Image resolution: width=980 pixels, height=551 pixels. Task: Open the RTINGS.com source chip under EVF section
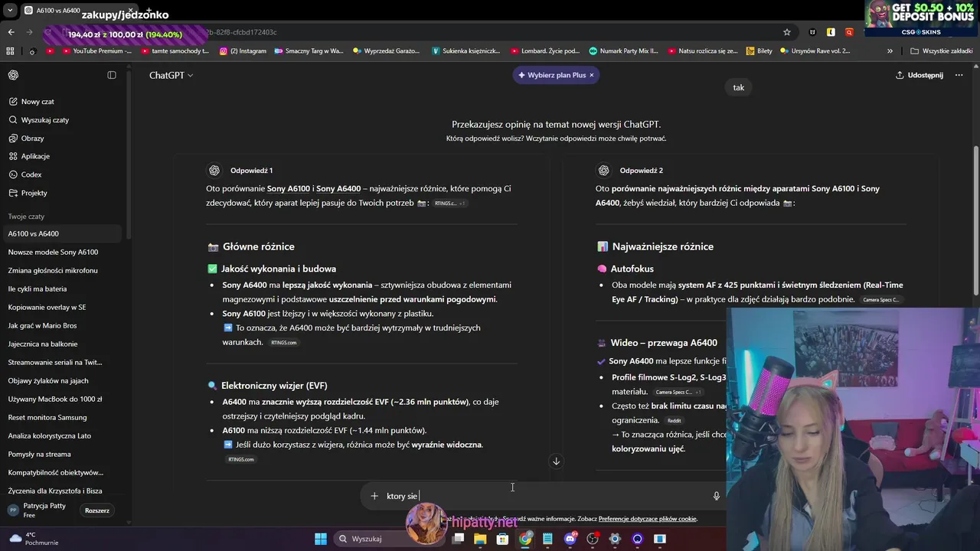(240, 459)
